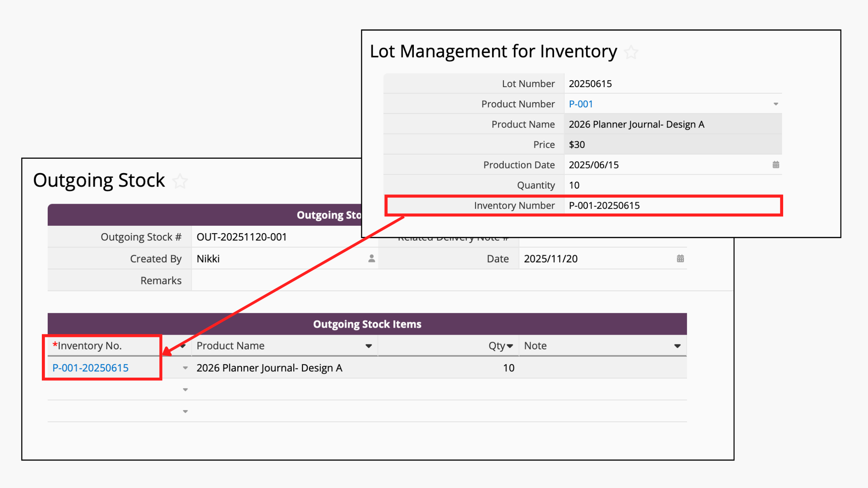This screenshot has height=488, width=868.
Task: Open the outgoing stock Date calendar picker
Action: [680, 259]
